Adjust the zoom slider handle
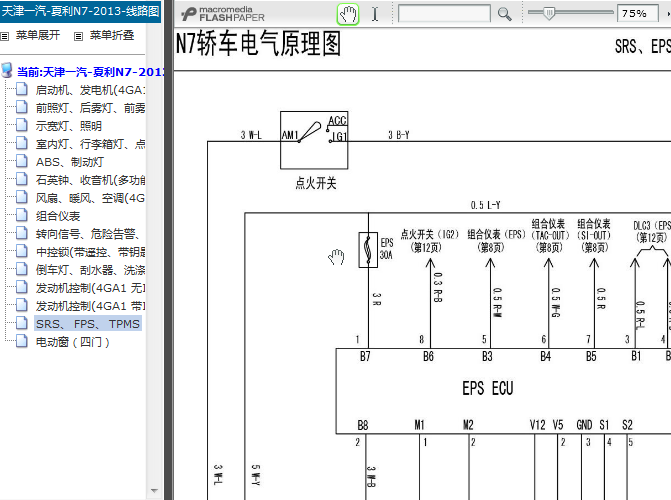The height and width of the screenshot is (500, 671). click(x=549, y=13)
